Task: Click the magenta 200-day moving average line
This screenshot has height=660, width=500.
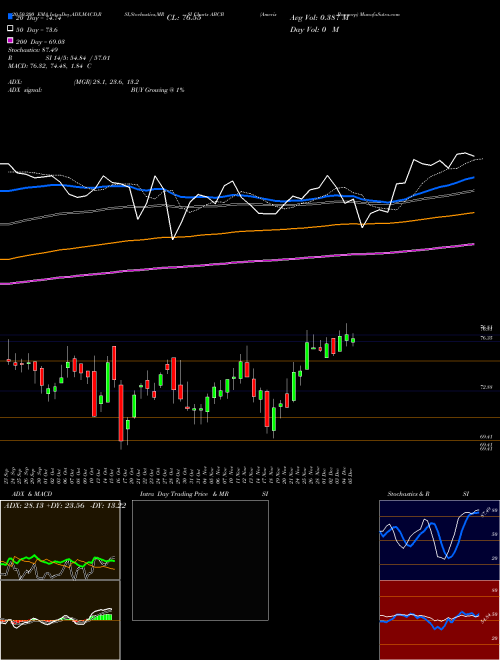Action: [x=236, y=262]
